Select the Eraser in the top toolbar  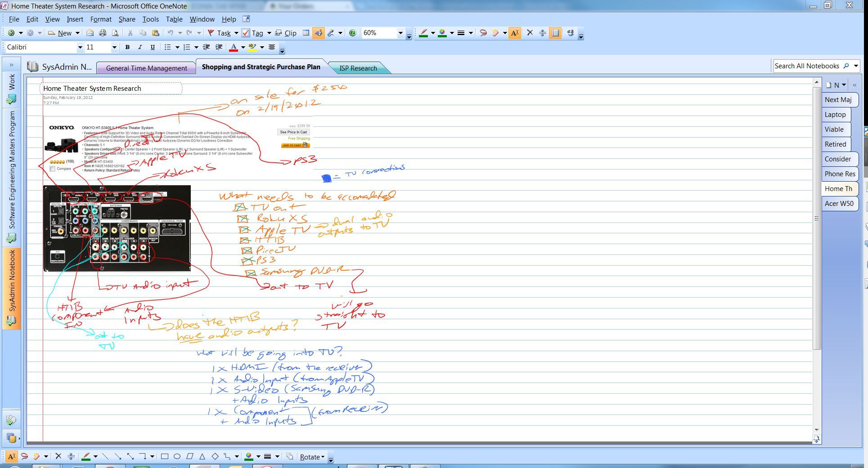[495, 33]
